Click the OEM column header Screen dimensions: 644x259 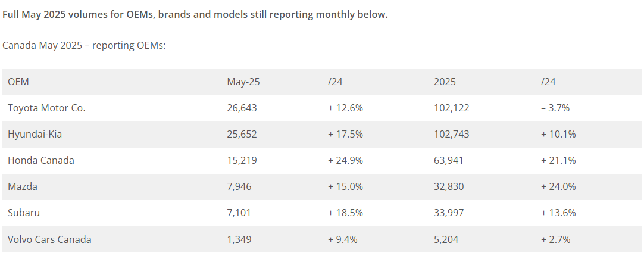[x=18, y=82]
